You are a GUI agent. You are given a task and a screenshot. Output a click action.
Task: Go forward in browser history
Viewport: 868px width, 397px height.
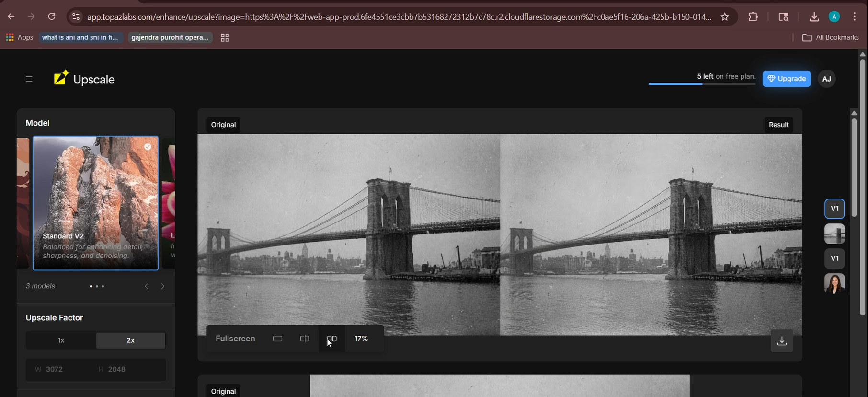31,17
